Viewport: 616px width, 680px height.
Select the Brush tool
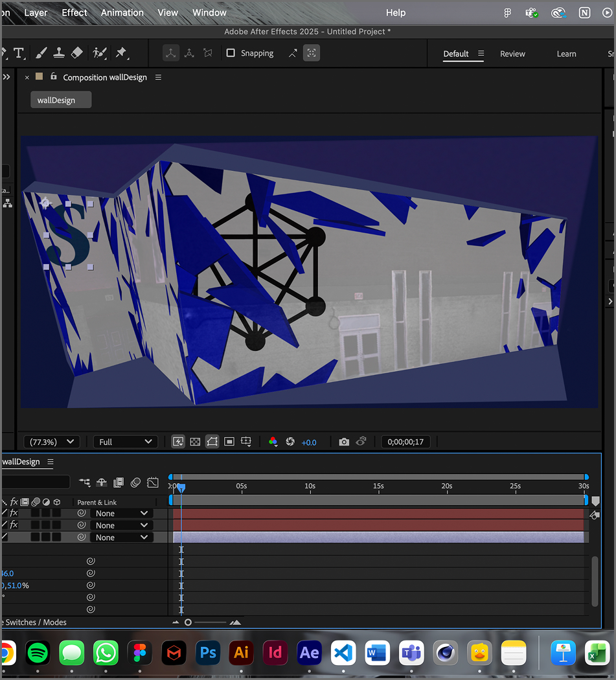point(41,52)
